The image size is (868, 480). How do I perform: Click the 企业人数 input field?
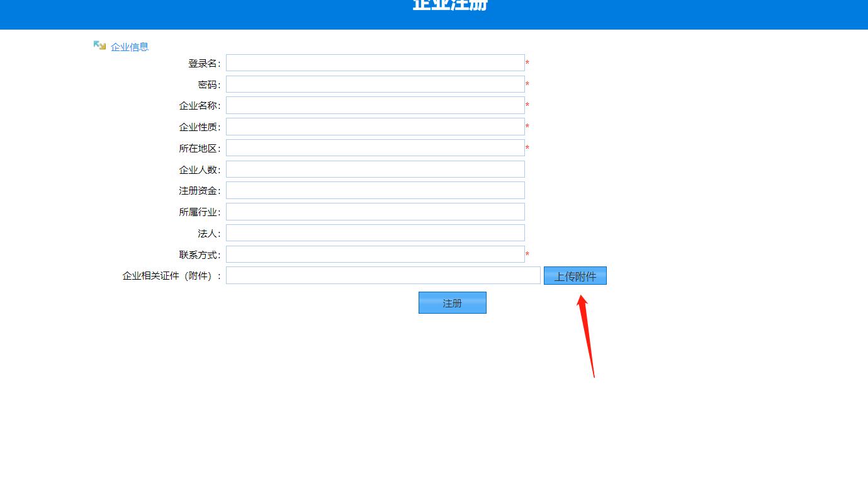pyautogui.click(x=375, y=169)
